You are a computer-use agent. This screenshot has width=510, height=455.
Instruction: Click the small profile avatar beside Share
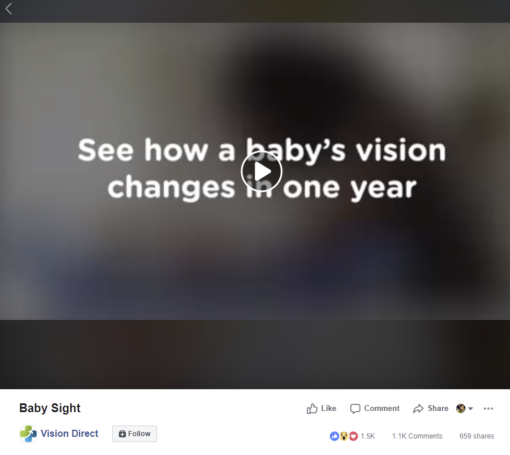click(x=461, y=408)
